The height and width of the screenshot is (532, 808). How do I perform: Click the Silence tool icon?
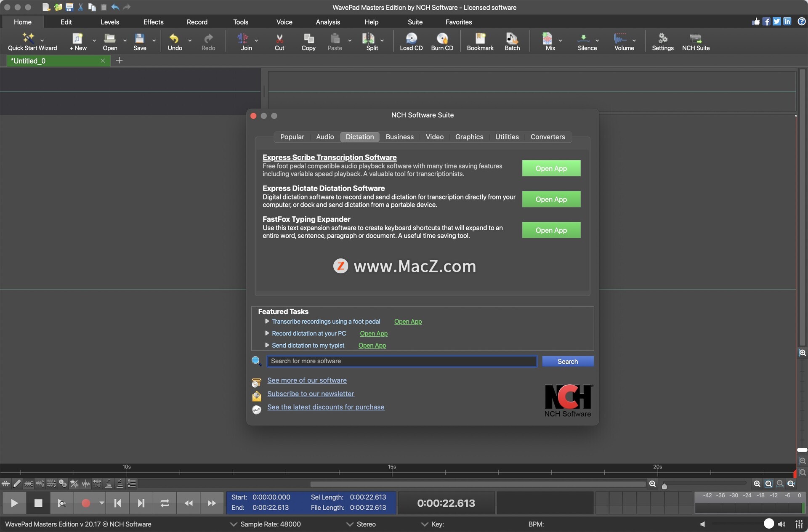click(x=587, y=42)
